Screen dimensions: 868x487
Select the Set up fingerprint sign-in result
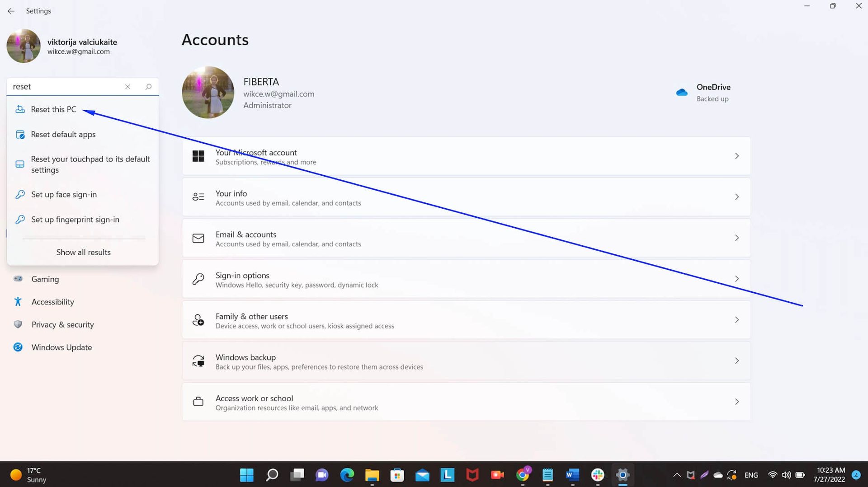(x=83, y=220)
